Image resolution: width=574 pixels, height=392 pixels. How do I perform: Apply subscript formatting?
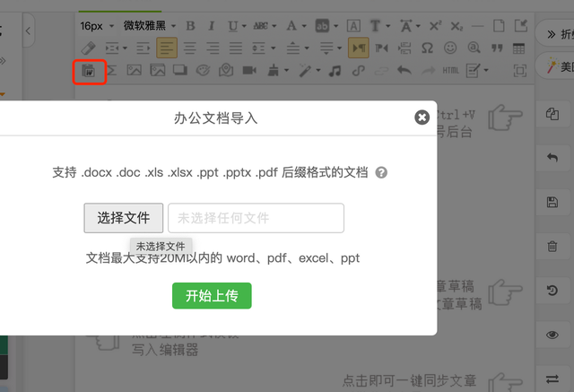[x=457, y=26]
